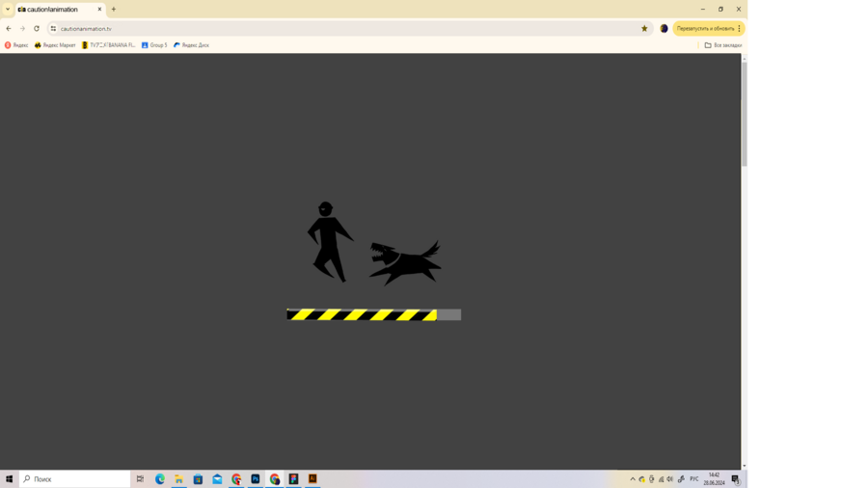
Task: Click the Перезапустить и обновить button
Action: click(705, 29)
